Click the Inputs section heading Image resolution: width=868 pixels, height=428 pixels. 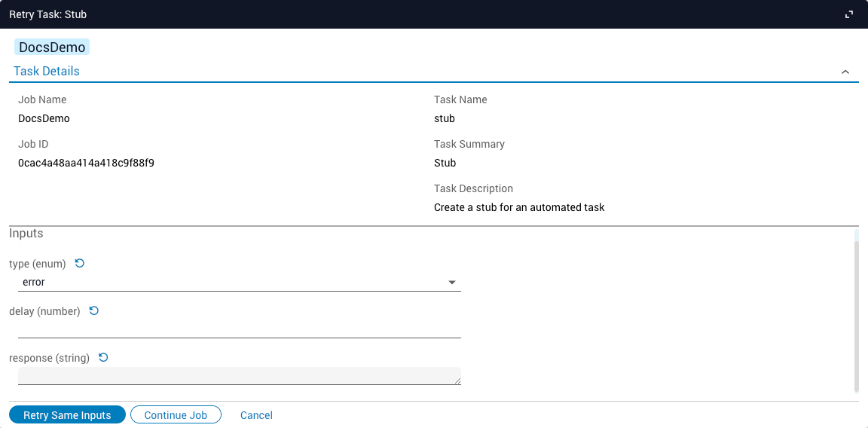point(26,234)
